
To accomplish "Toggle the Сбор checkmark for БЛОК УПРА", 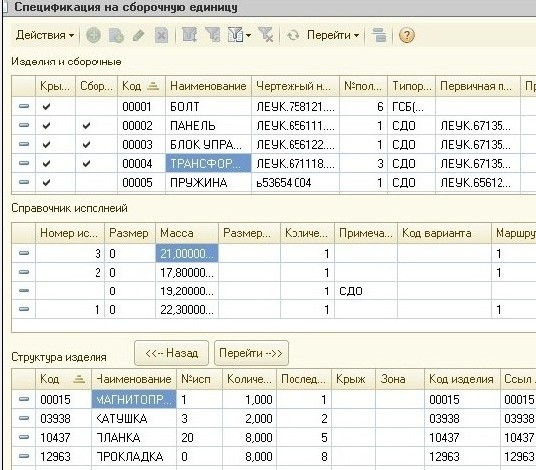I will coord(86,145).
